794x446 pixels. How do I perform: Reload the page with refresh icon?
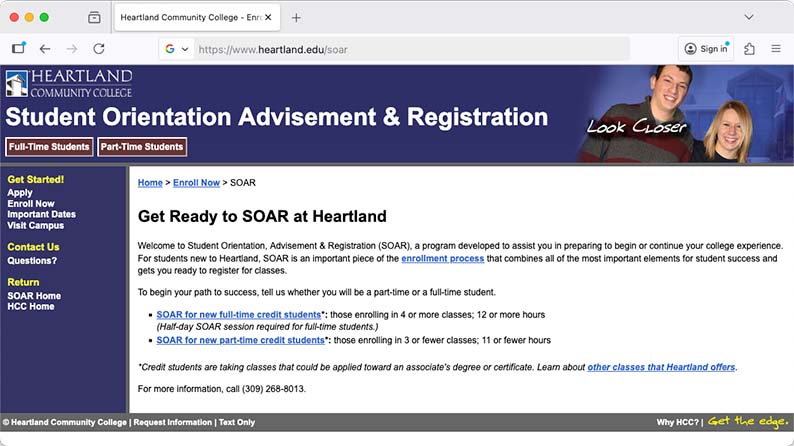(98, 48)
